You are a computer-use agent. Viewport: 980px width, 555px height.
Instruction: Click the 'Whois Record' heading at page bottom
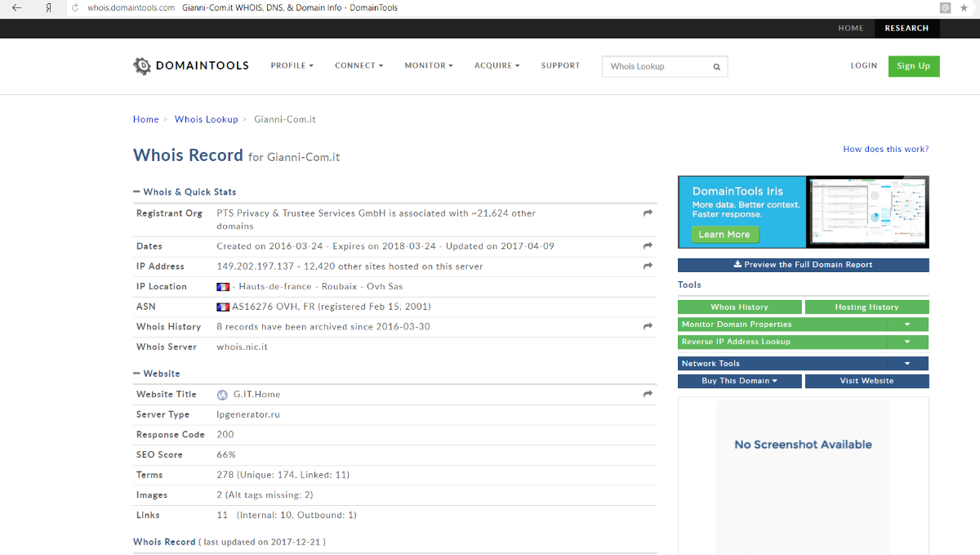[x=164, y=542]
